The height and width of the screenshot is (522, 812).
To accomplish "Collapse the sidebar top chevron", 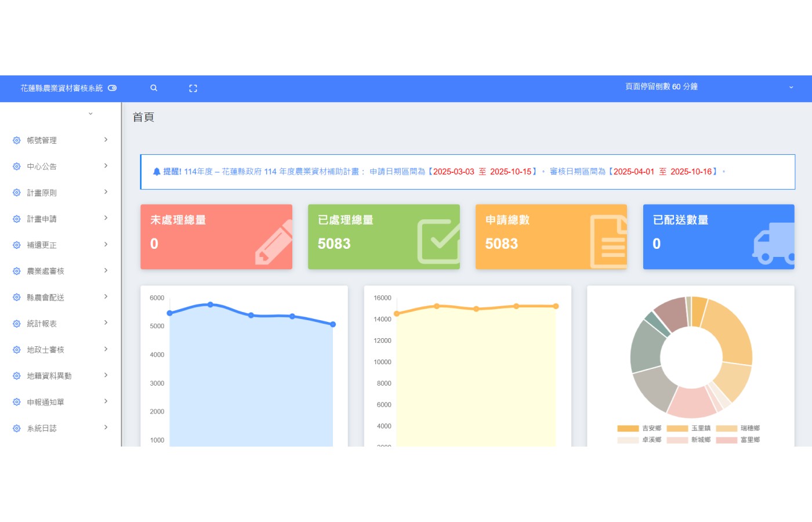I will [x=90, y=114].
